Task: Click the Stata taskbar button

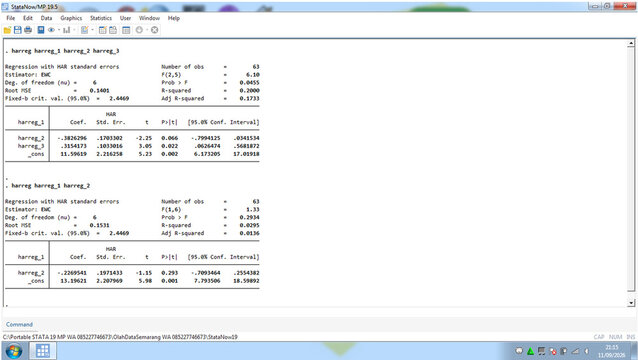Action: [x=43, y=351]
